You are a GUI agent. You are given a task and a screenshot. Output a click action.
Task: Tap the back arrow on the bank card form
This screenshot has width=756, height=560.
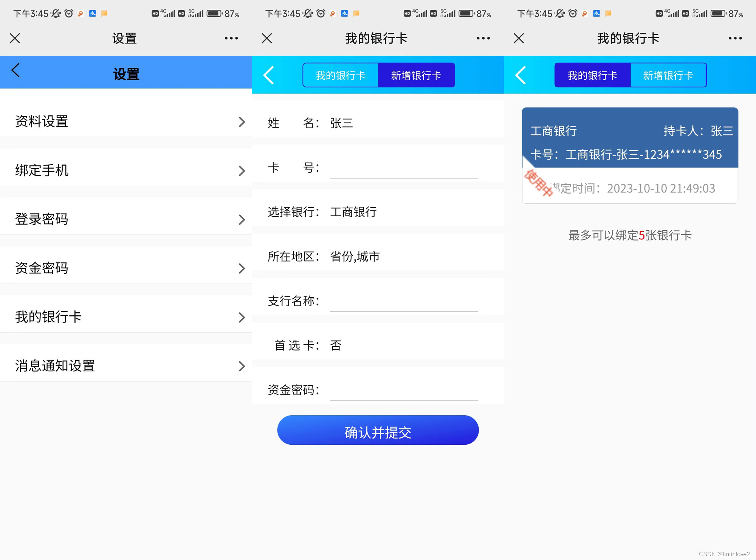tap(268, 75)
